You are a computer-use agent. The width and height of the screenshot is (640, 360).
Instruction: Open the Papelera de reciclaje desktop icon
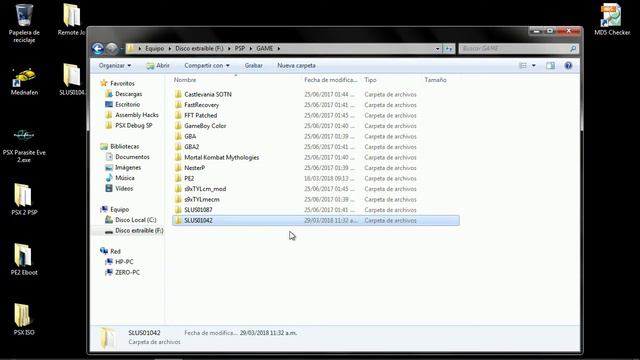[24, 23]
